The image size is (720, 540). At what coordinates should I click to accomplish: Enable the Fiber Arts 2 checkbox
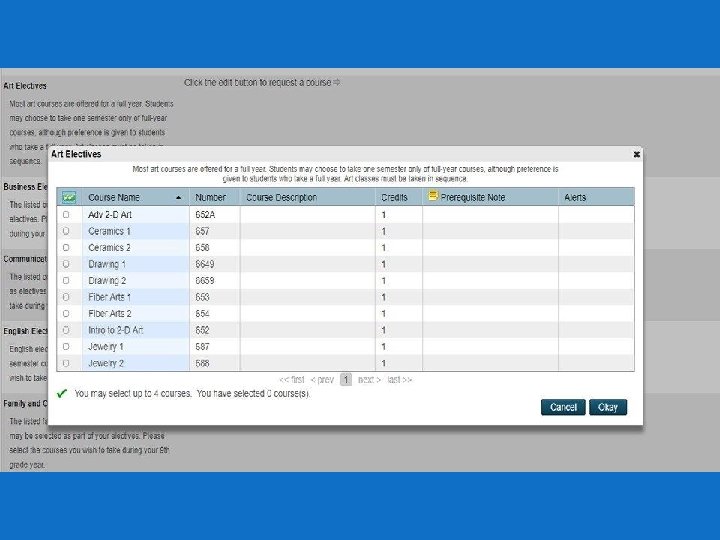pos(66,314)
